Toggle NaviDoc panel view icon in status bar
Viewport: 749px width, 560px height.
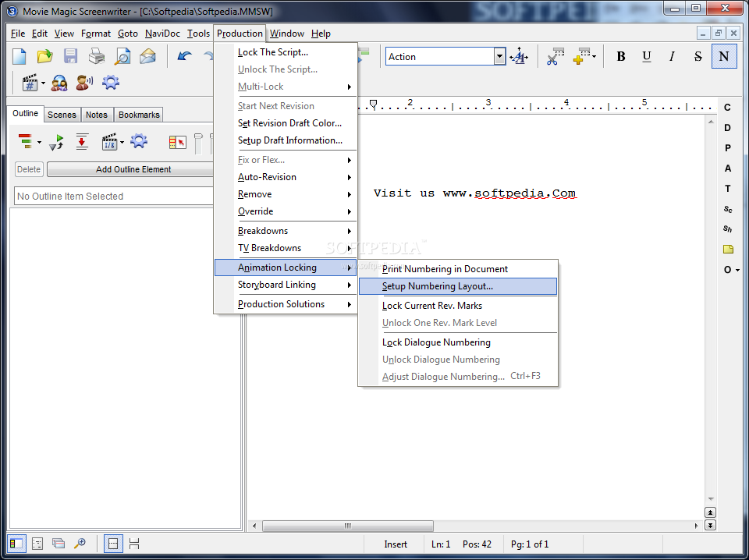16,544
